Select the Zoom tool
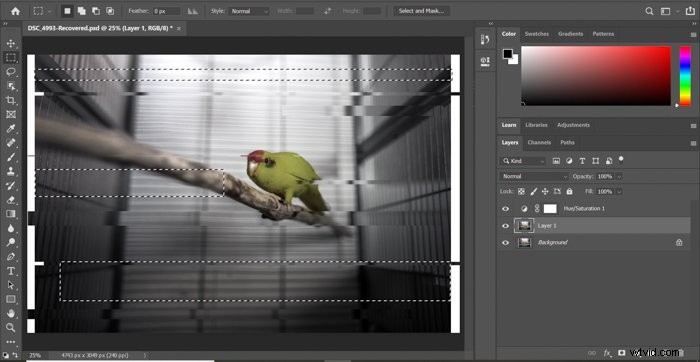Screen dimensions: 700x362 [11, 328]
